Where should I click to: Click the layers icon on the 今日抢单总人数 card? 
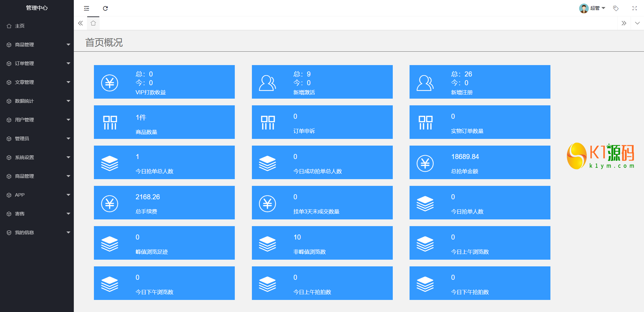pyautogui.click(x=110, y=163)
